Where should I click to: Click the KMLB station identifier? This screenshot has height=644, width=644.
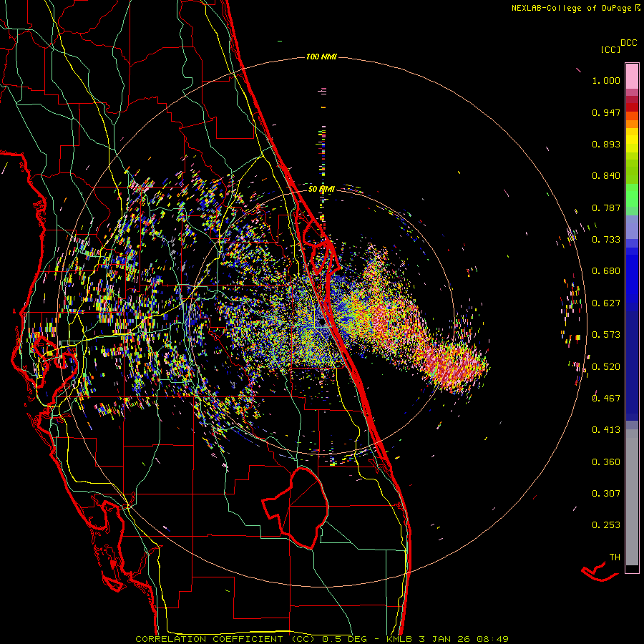point(399,639)
